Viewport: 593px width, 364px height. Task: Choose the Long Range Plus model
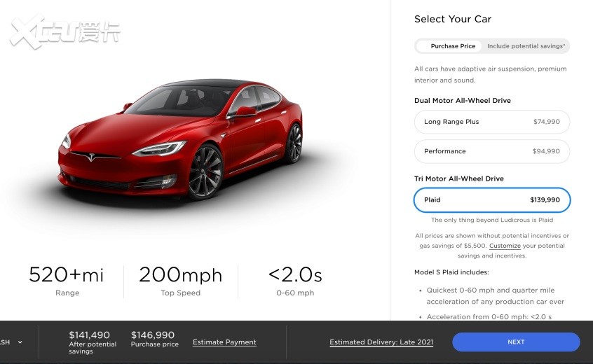[491, 122]
